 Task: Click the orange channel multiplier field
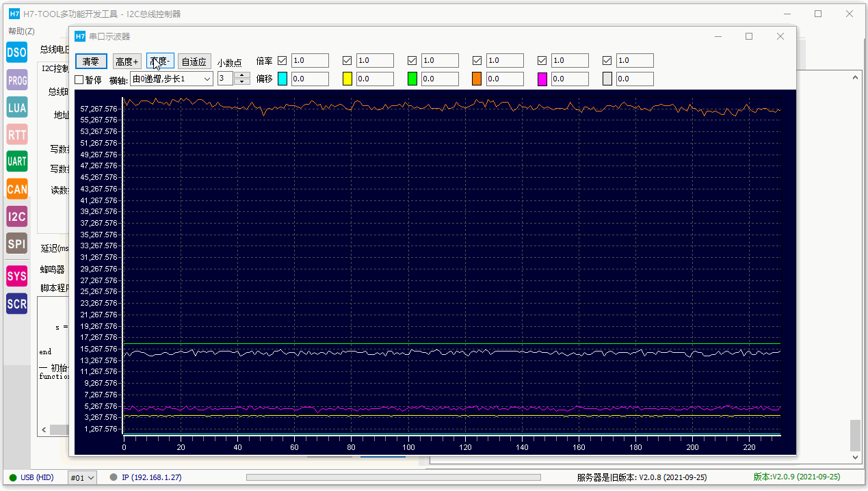click(505, 60)
